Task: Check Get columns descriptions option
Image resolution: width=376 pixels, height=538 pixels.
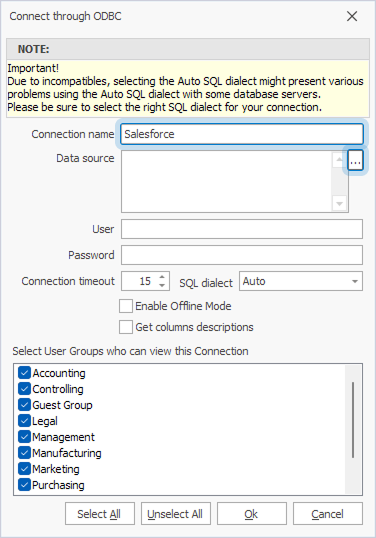Action: pyautogui.click(x=126, y=327)
